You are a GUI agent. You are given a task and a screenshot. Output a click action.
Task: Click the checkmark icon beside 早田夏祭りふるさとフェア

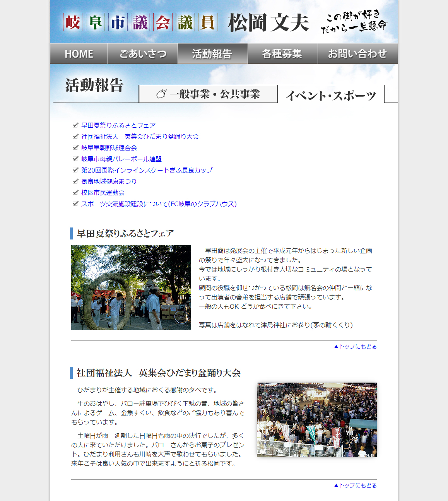(x=75, y=125)
